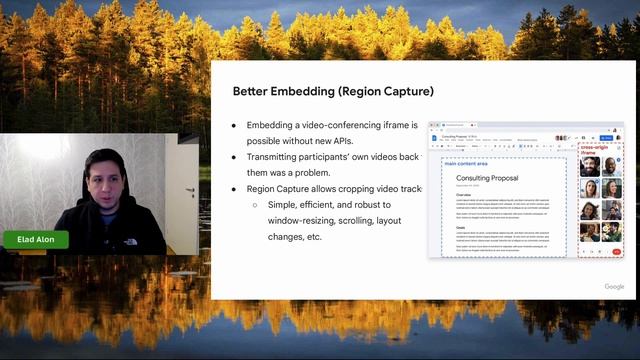
Task: Click the bullet 'Region Capture allows cropping video track'
Action: coord(334,189)
